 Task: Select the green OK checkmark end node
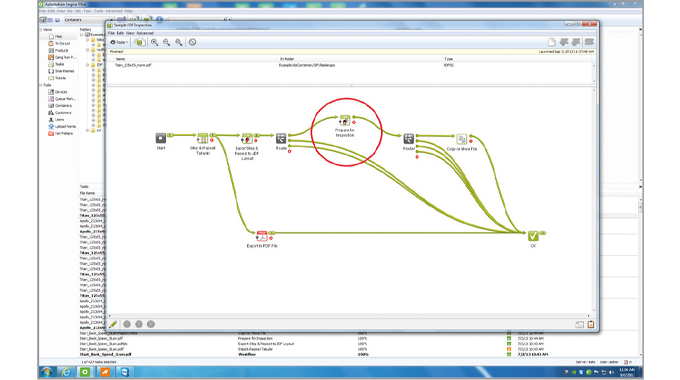click(x=533, y=236)
